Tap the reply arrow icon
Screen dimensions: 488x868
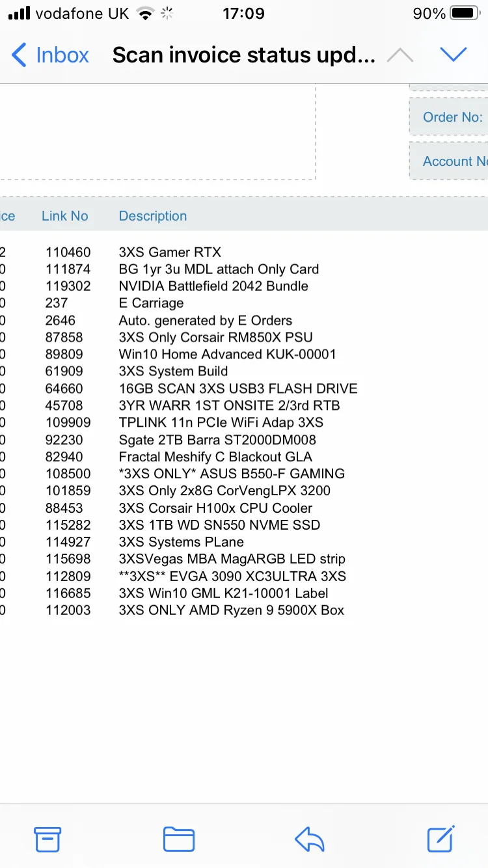pyautogui.click(x=310, y=839)
